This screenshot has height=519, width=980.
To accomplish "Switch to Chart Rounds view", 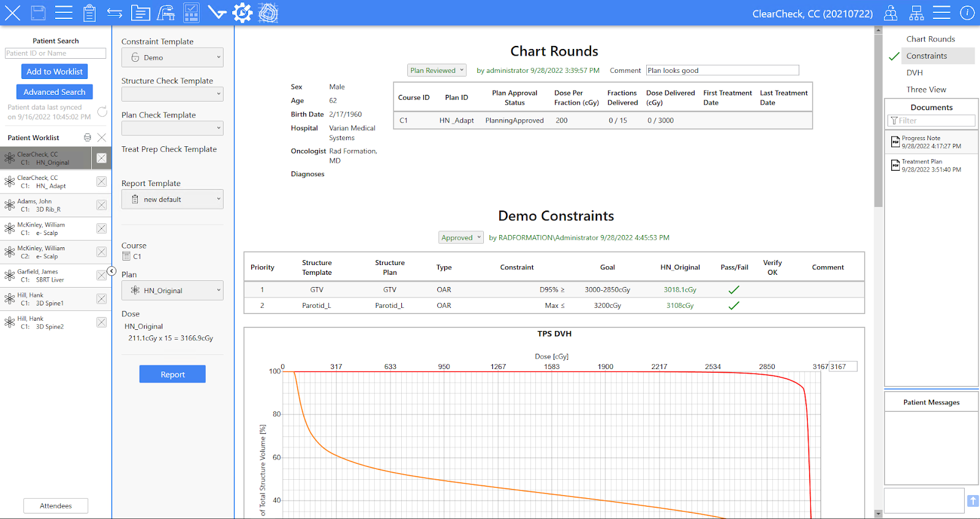I will 930,39.
